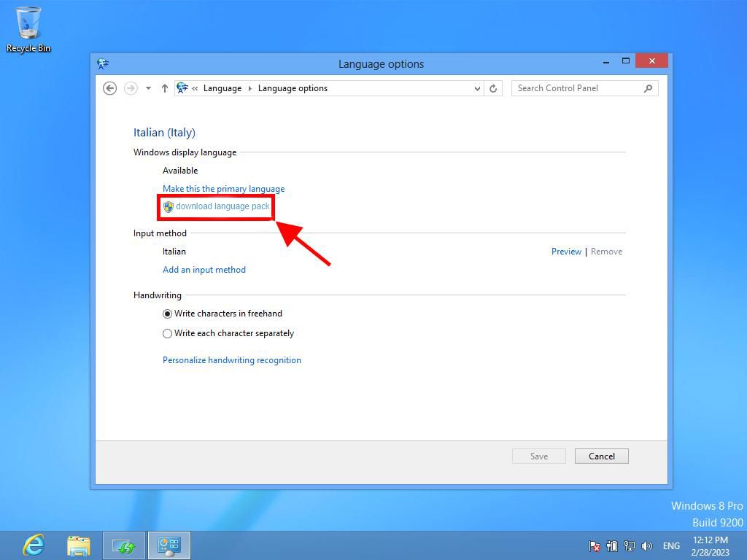
Task: Launch Internet Explorer from taskbar
Action: point(34,545)
